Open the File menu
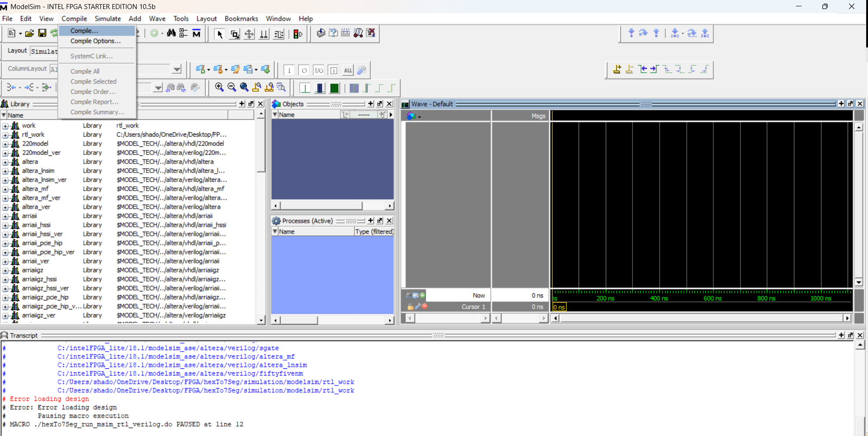This screenshot has width=868, height=436. click(x=7, y=19)
